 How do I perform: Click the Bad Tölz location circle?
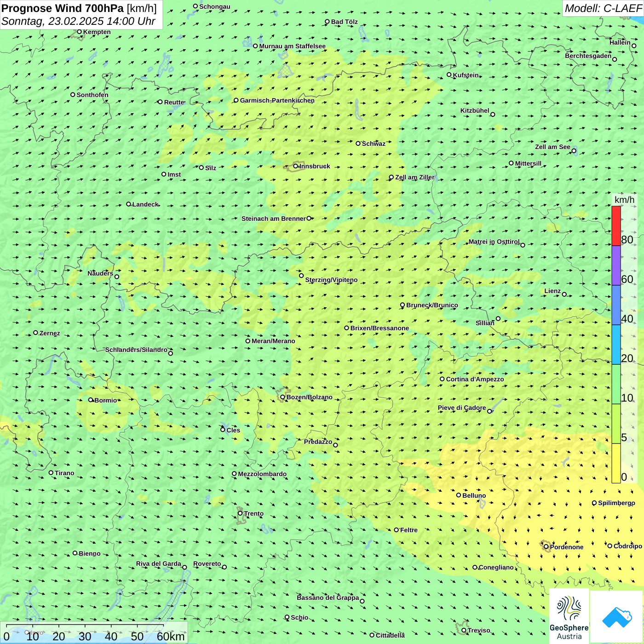[x=328, y=22]
